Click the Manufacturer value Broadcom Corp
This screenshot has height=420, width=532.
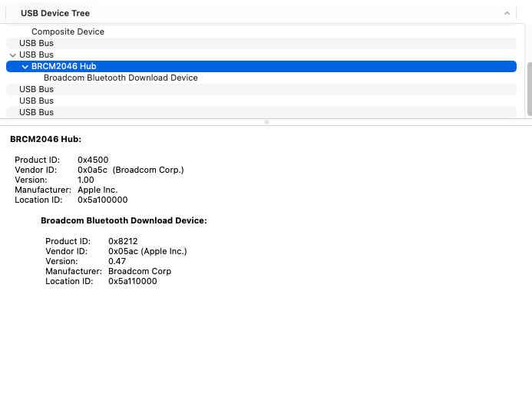(x=140, y=271)
